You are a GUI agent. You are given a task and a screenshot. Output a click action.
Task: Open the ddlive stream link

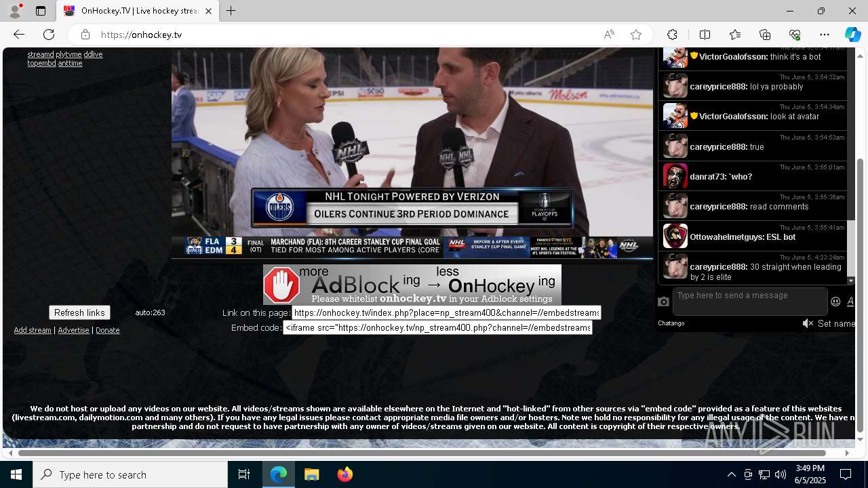(93, 54)
